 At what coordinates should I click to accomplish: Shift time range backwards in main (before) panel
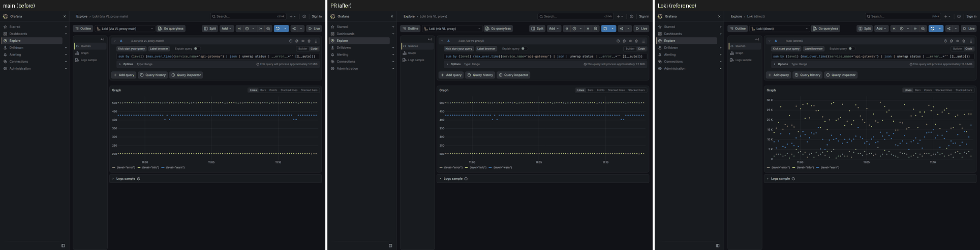239,29
